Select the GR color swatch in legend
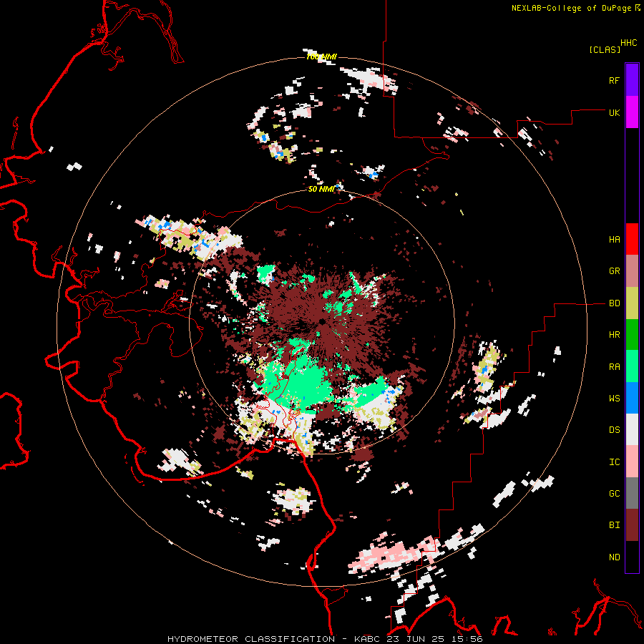Screen dimensions: 644x644 [632, 271]
